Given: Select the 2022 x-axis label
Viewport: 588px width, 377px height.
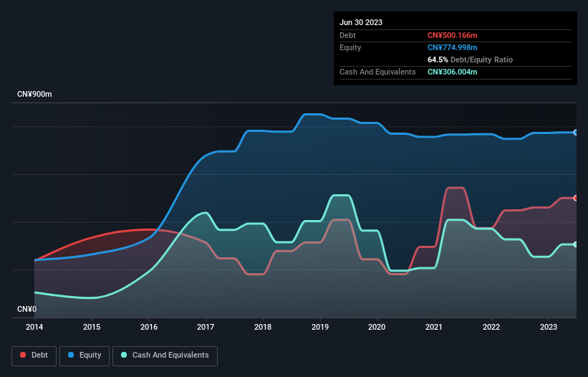Looking at the screenshot, I should point(491,327).
